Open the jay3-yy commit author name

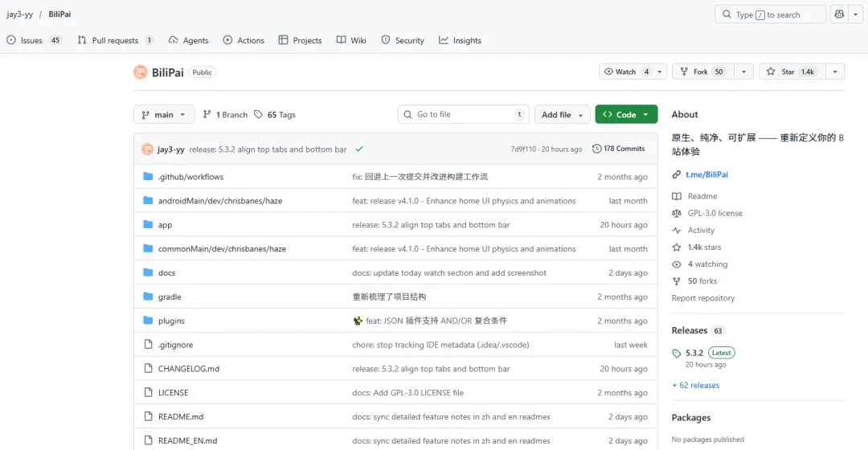pyautogui.click(x=171, y=149)
